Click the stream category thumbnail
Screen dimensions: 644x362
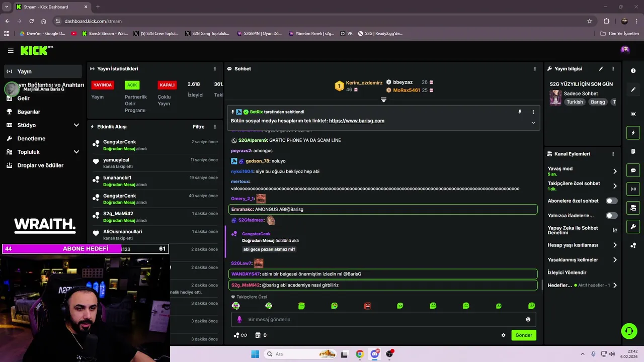click(x=555, y=98)
